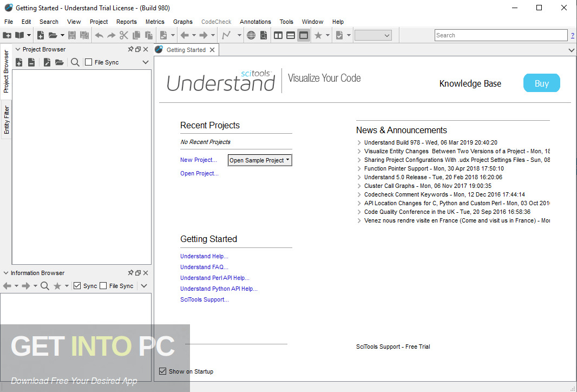
Task: Expand the main toolbar Back arrow history dropdown
Action: click(194, 35)
